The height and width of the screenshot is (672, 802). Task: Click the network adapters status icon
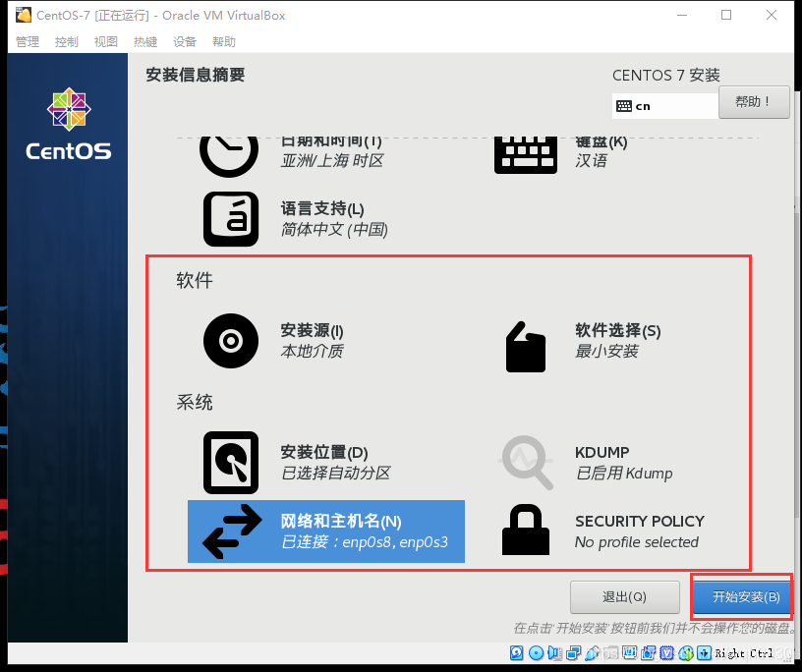click(x=574, y=653)
